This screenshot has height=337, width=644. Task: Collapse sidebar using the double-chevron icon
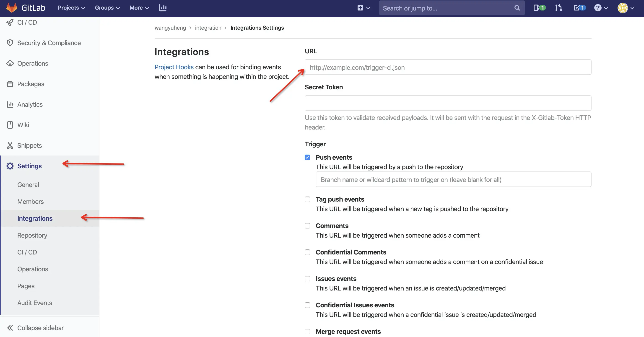10,328
